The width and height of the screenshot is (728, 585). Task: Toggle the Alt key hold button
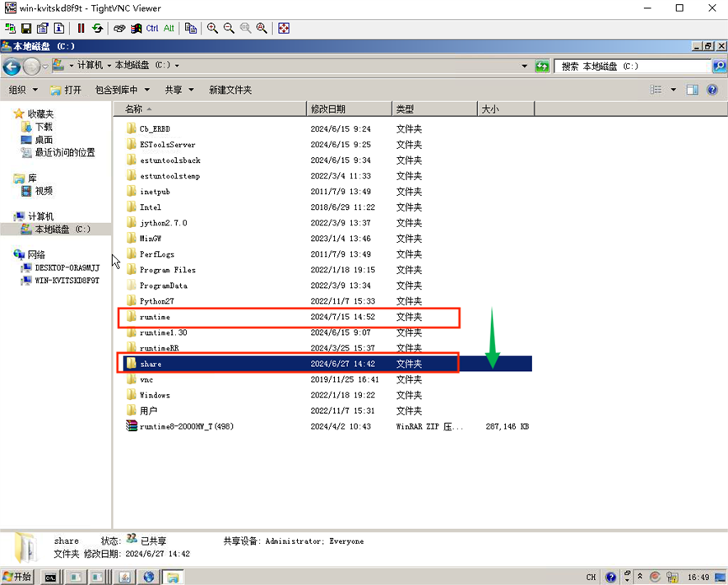(169, 28)
